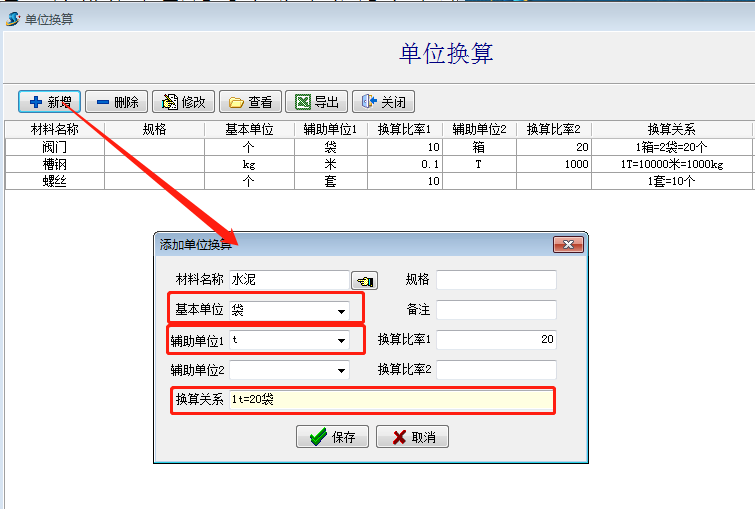Image resolution: width=755 pixels, height=509 pixels.
Task: Click the 查看 (View) toolbar button
Action: click(x=250, y=102)
